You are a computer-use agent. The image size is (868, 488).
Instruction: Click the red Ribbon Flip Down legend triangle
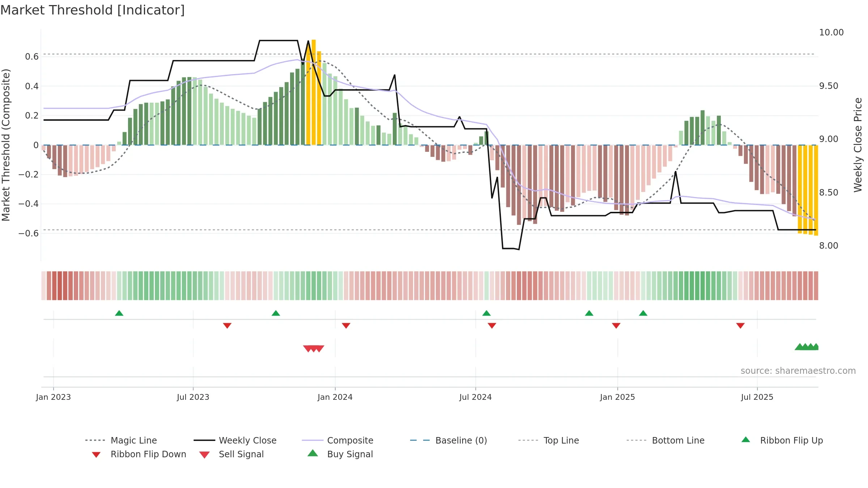(96, 455)
